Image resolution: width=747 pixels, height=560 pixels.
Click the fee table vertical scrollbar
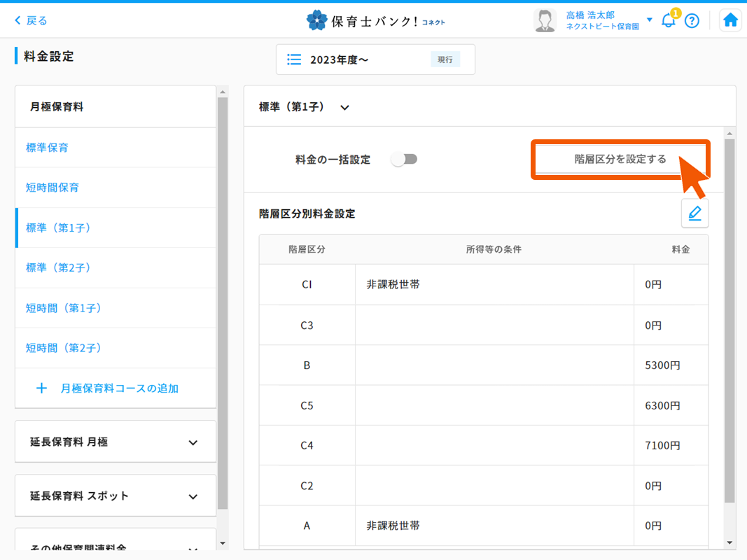coord(729,315)
